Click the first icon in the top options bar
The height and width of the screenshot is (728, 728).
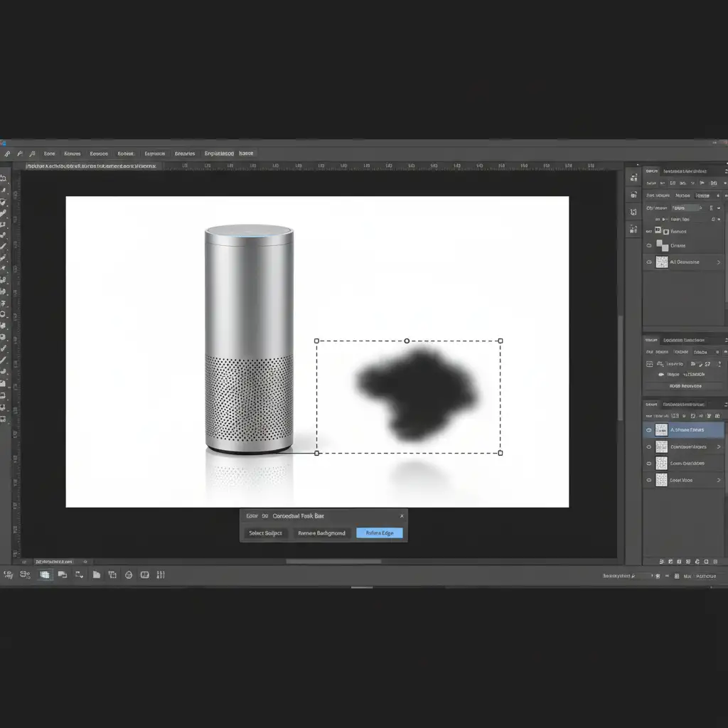7,154
